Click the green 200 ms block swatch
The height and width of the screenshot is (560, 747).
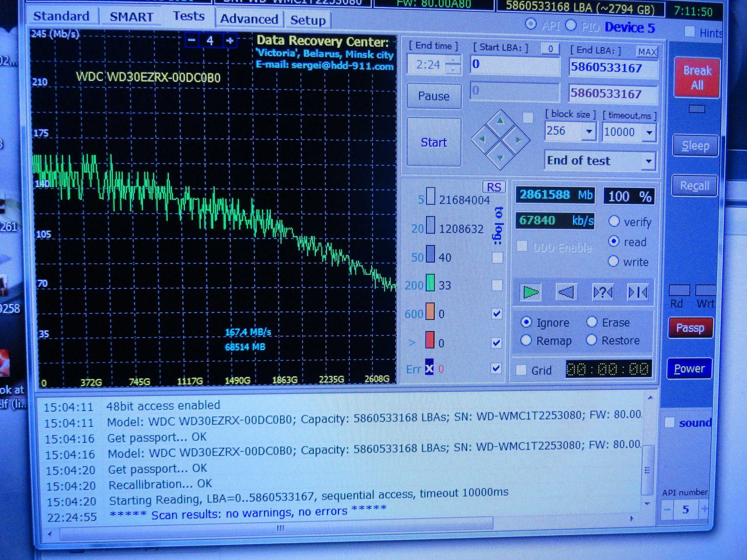coord(430,283)
